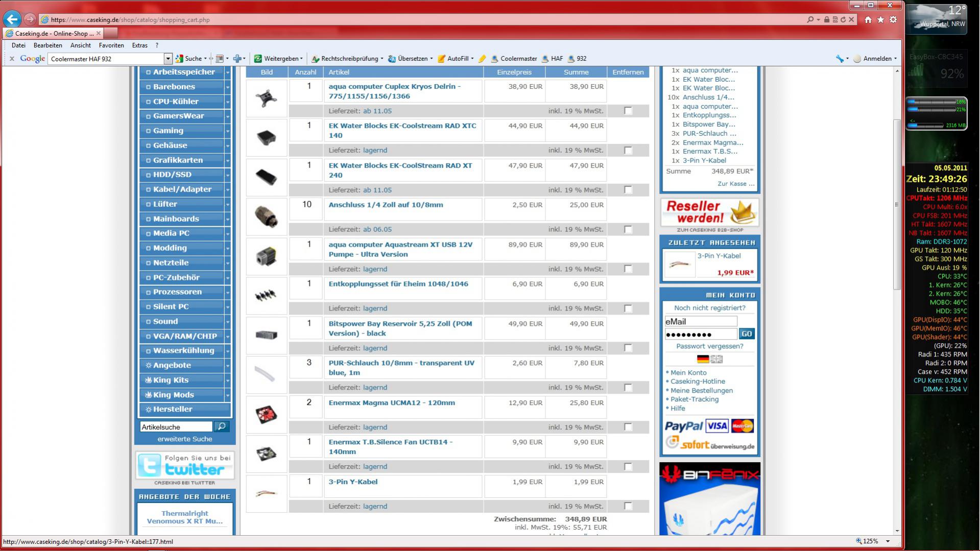Click the Weitergeben share button
Screen dimensions: 980x551
pyautogui.click(x=278, y=59)
